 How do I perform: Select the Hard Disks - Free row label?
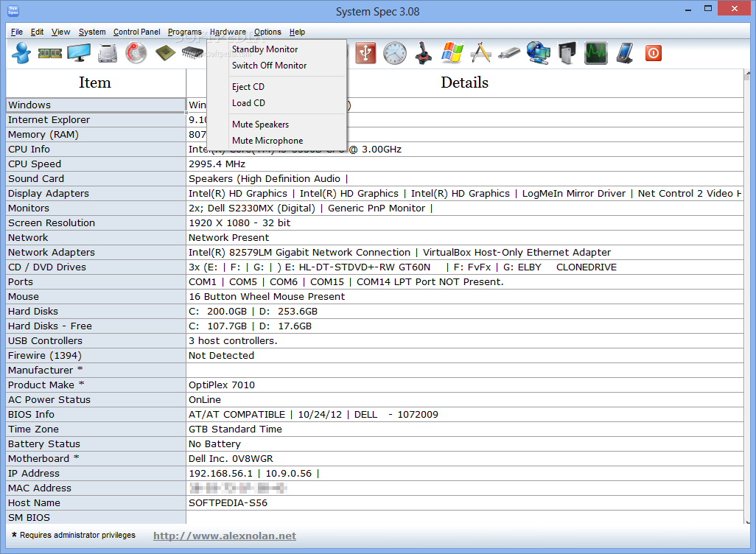coord(96,326)
